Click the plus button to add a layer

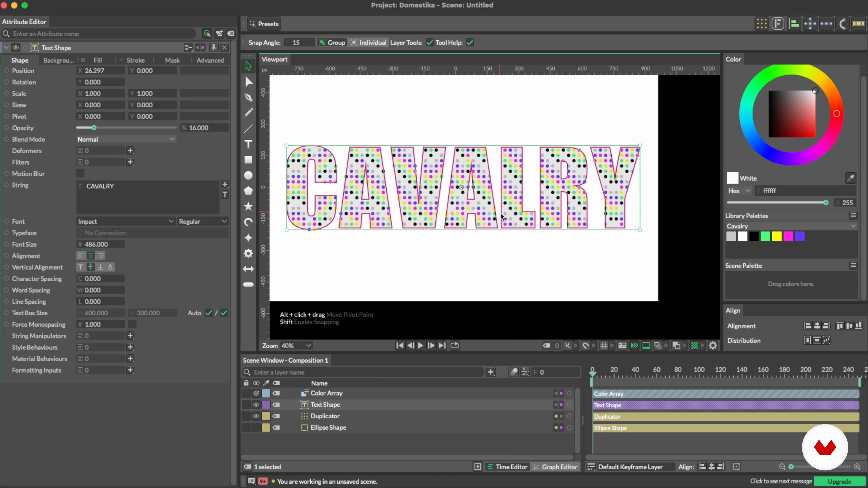coord(491,372)
